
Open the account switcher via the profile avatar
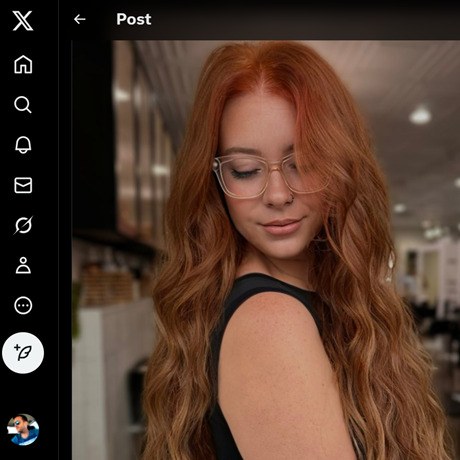23,430
